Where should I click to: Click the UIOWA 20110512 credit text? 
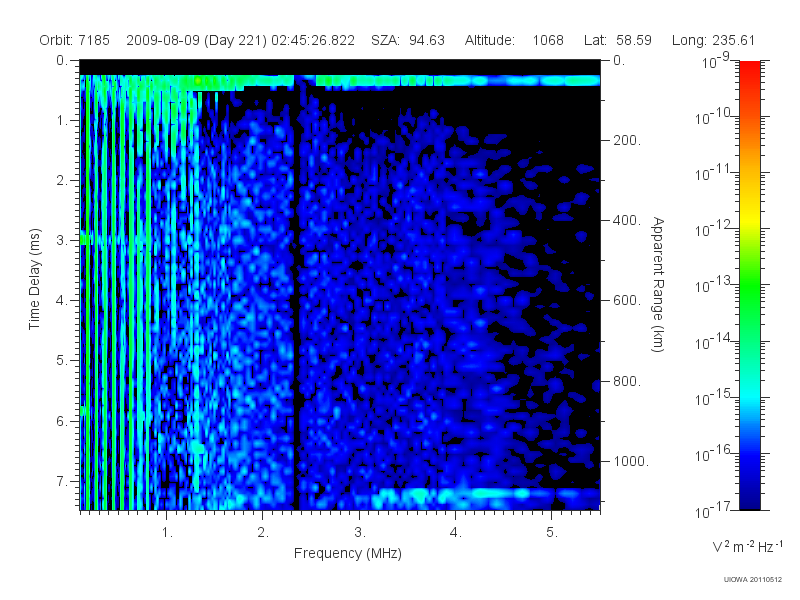tap(753, 579)
